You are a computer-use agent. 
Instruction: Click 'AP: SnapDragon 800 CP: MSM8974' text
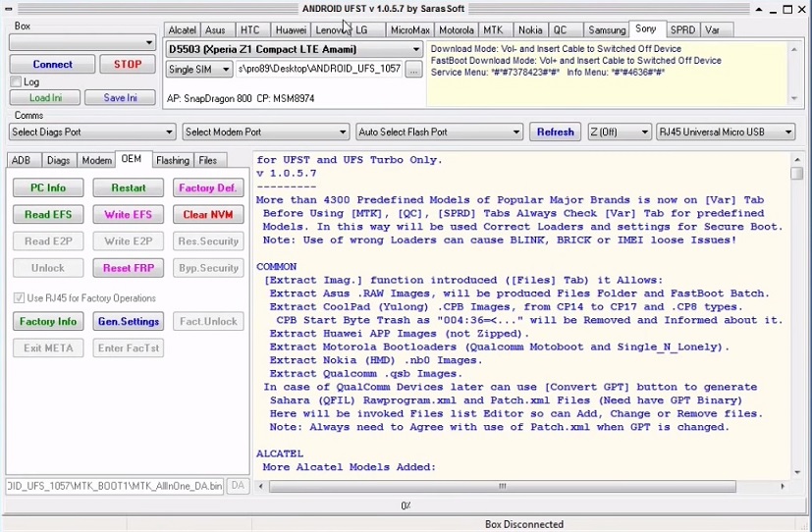pyautogui.click(x=241, y=98)
